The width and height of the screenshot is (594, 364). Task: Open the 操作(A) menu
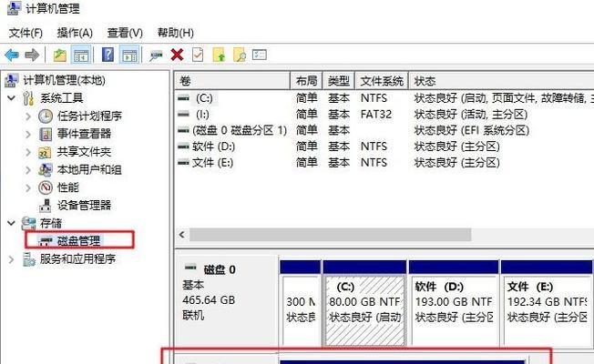point(75,33)
